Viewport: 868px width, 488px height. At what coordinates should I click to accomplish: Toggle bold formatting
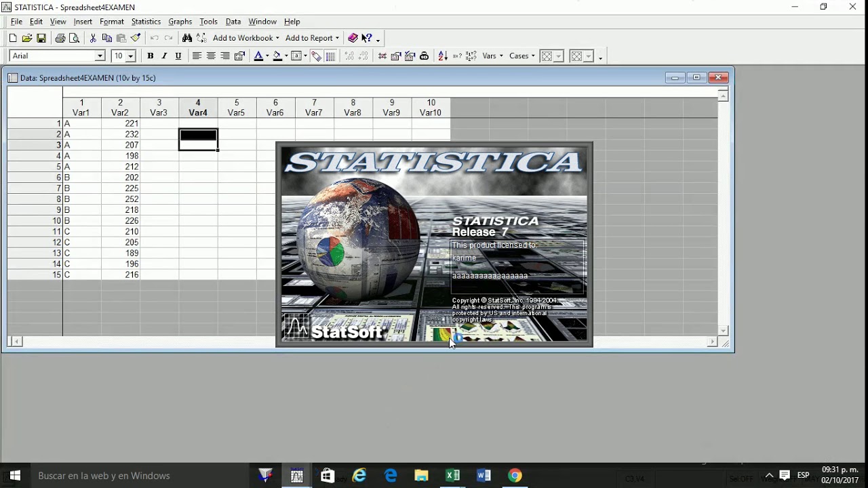click(x=150, y=56)
